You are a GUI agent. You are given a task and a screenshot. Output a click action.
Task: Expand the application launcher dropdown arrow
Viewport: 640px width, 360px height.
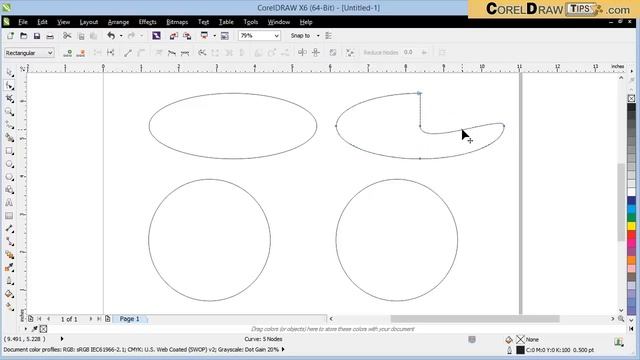pos(215,36)
